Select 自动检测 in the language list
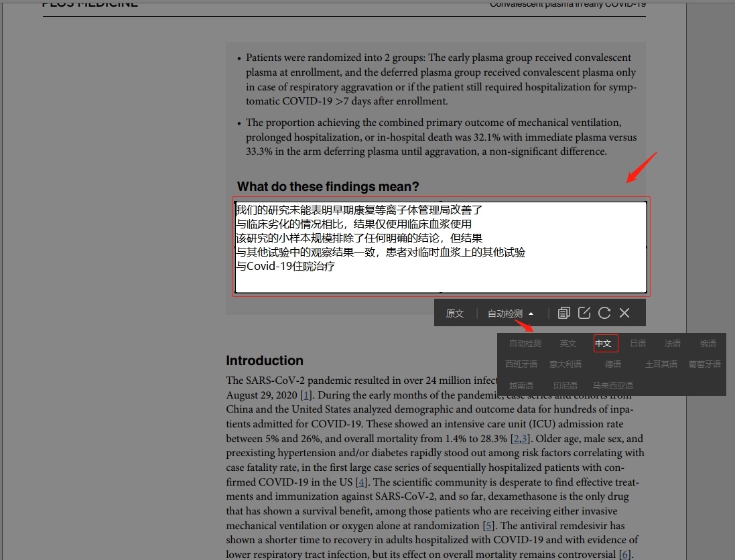 coord(525,344)
